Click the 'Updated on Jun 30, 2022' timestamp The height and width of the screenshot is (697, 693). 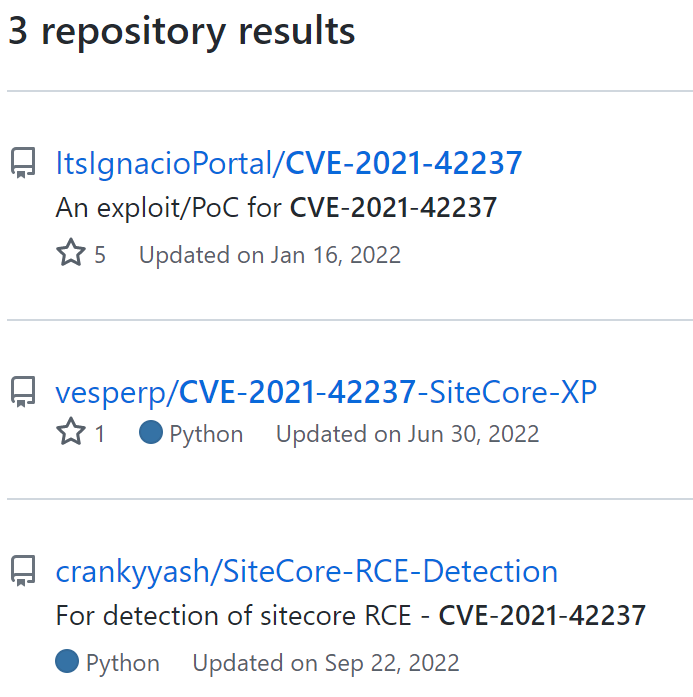point(408,434)
